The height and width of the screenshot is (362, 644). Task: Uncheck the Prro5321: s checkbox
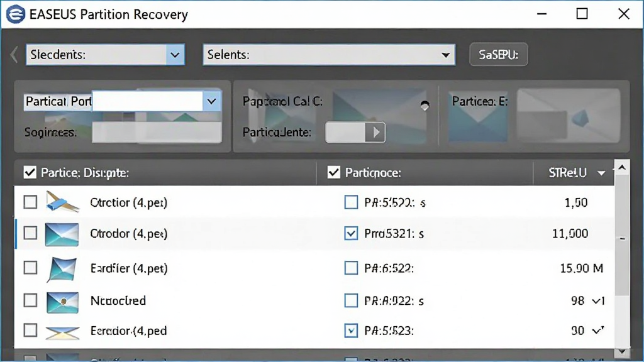[x=351, y=233]
